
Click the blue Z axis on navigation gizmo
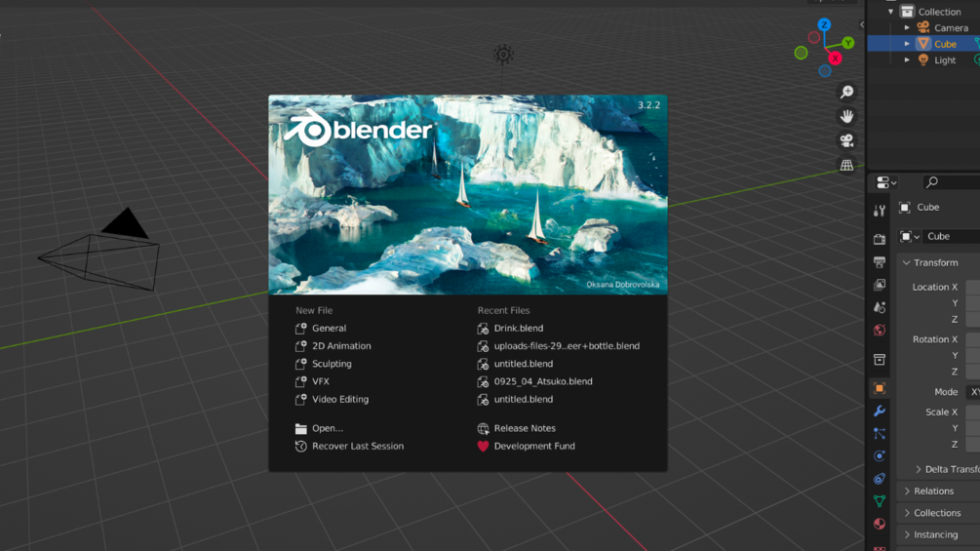[x=824, y=25]
